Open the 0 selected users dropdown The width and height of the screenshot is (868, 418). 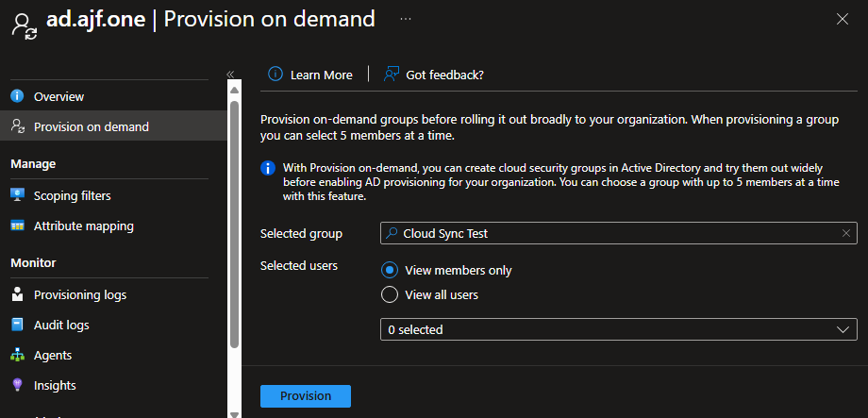tap(618, 329)
